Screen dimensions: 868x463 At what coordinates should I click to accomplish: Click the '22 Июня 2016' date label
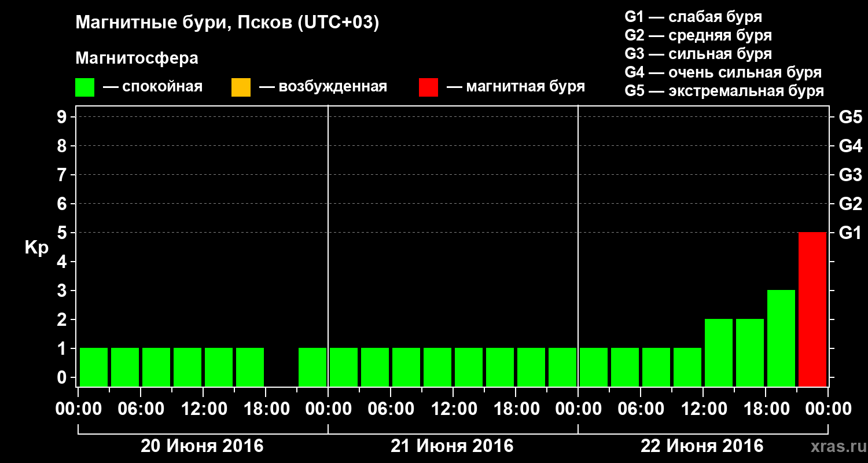coord(703,446)
